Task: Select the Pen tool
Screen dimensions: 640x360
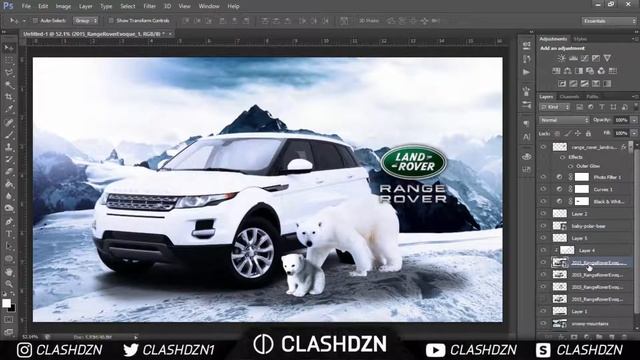Action: coord(9,222)
